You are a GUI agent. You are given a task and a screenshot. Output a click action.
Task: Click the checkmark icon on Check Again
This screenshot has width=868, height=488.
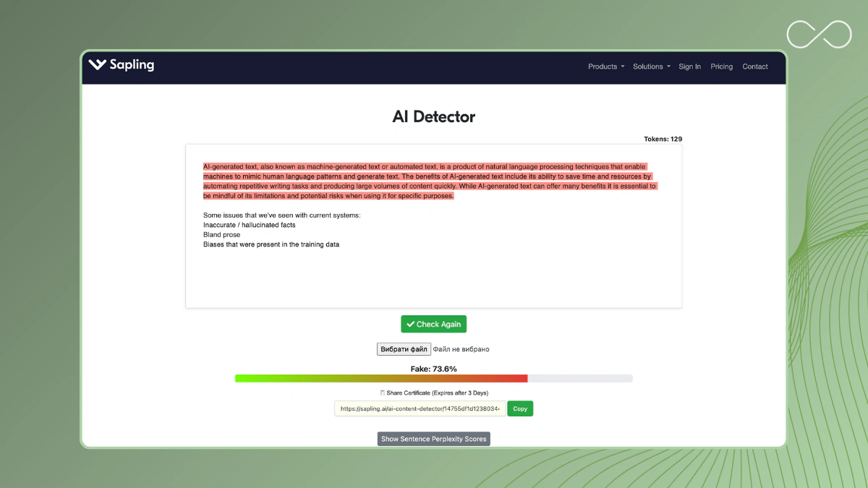point(411,325)
